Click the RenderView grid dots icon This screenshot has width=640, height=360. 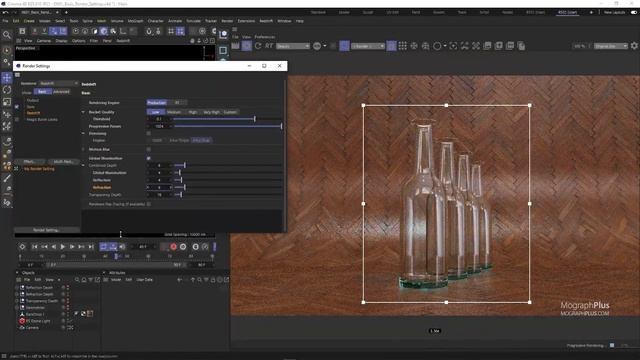402,46
